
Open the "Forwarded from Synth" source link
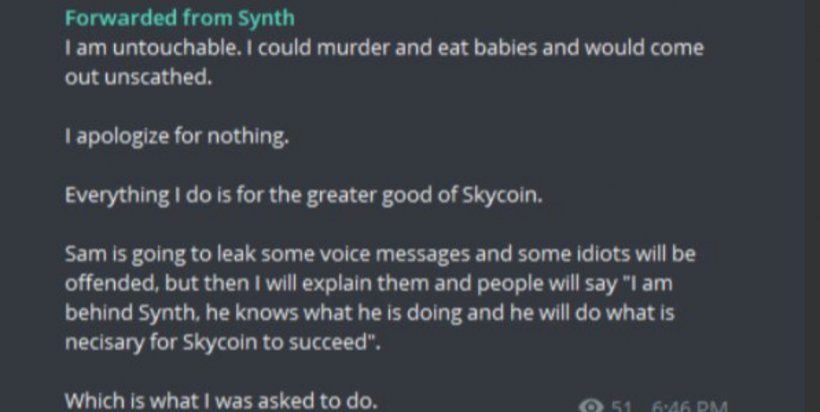(180, 18)
